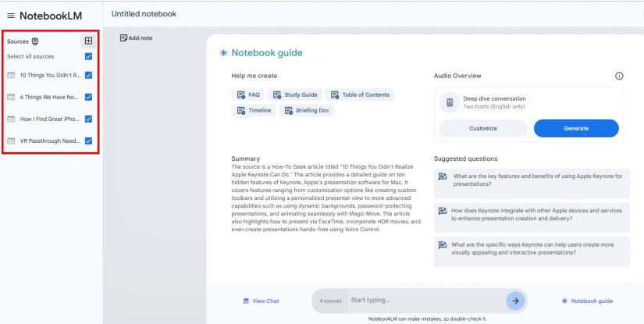Screen dimensions: 644x324
Task: Open View Chat
Action: pyautogui.click(x=261, y=301)
